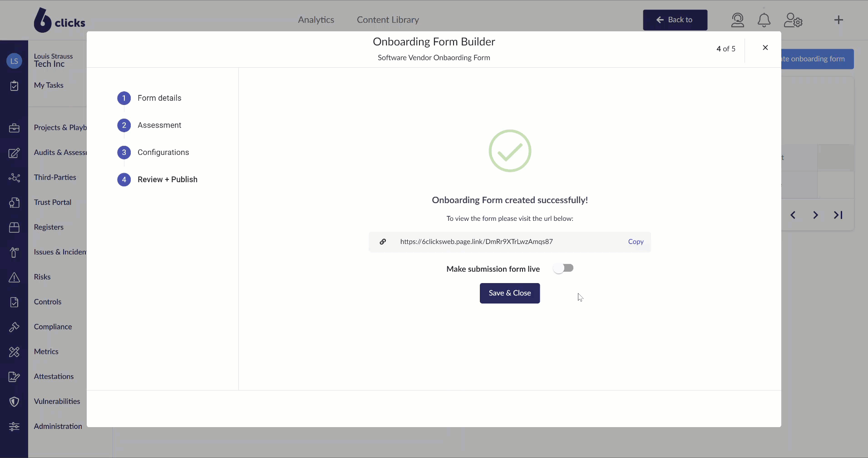This screenshot has height=458, width=868.
Task: Select the Risks warning triangle icon
Action: [15, 277]
